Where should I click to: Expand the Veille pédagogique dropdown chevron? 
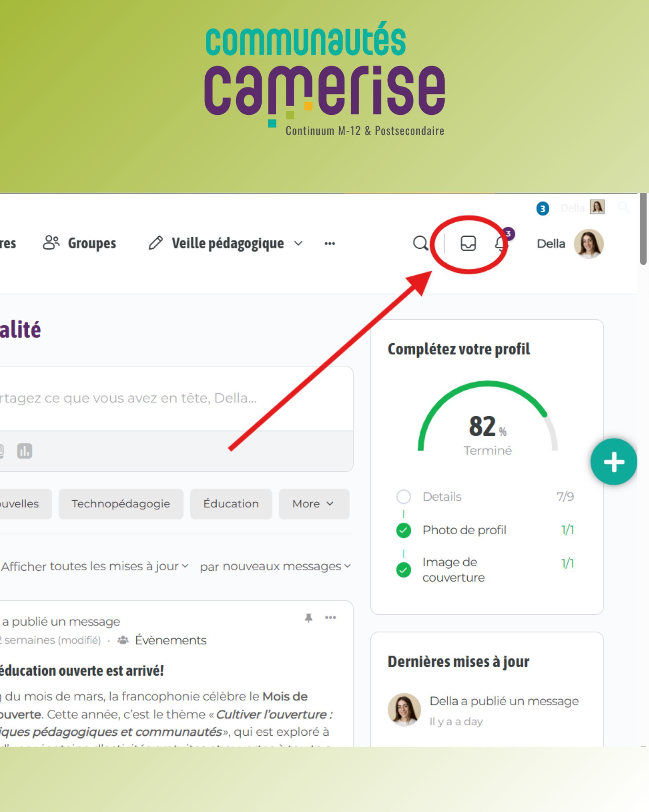coord(298,243)
